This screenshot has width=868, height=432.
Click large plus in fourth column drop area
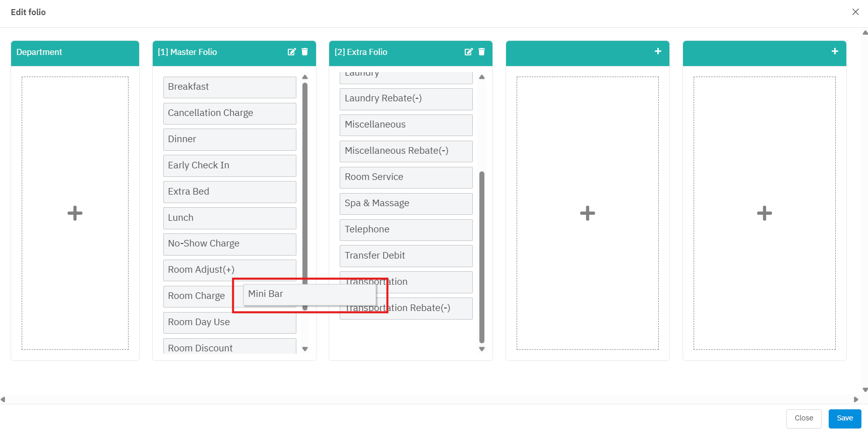(x=587, y=213)
